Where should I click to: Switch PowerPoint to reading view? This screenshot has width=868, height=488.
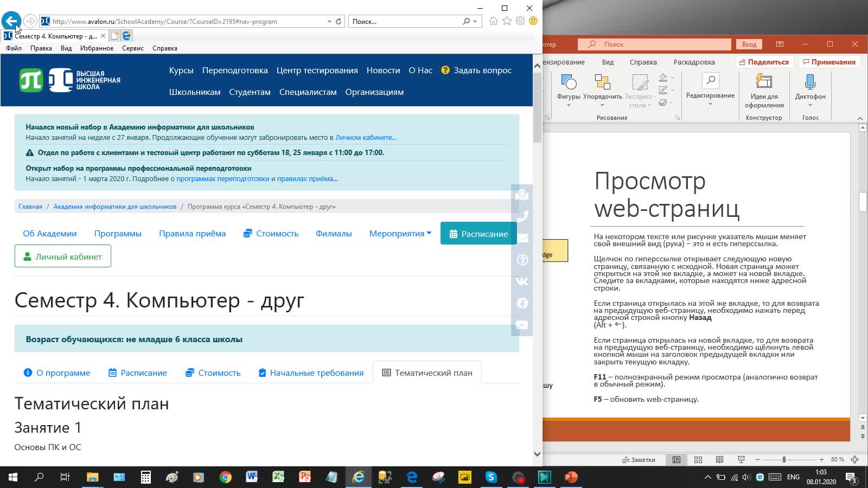point(719,459)
